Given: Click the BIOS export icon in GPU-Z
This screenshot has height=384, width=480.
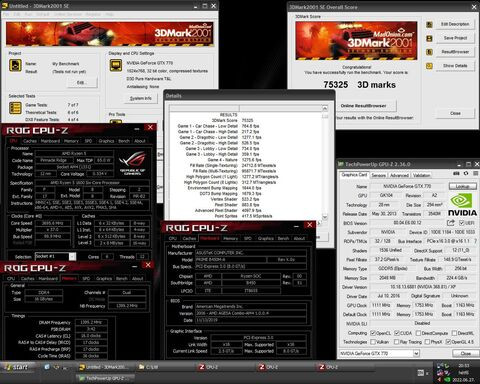Looking at the screenshot, I should point(451,223).
